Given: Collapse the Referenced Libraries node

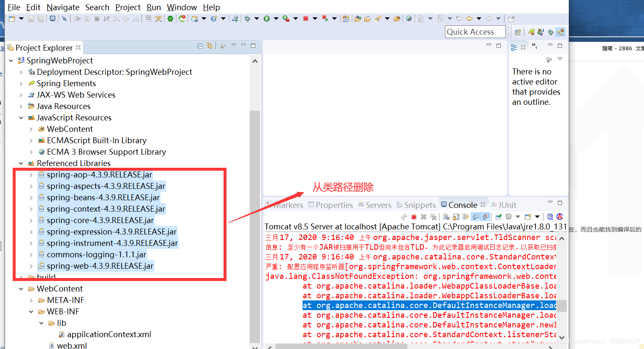Looking at the screenshot, I should 21,164.
